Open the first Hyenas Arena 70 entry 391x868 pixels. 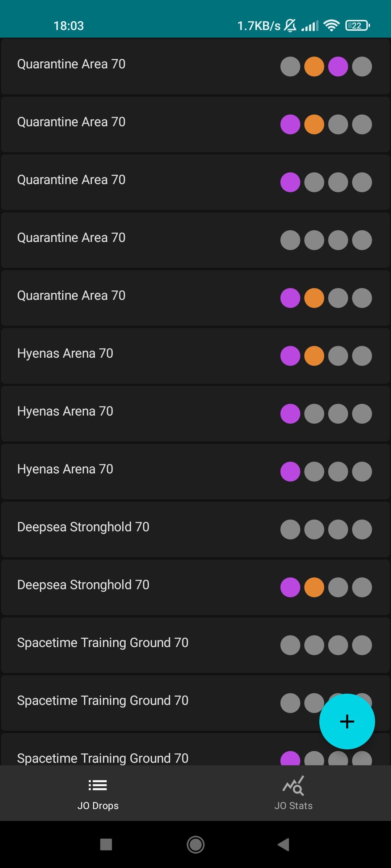point(195,356)
